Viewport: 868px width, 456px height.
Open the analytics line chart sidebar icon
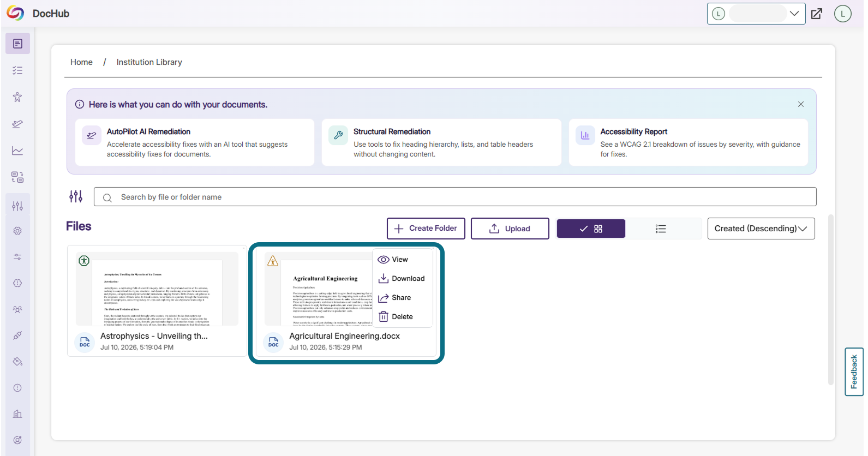click(17, 151)
